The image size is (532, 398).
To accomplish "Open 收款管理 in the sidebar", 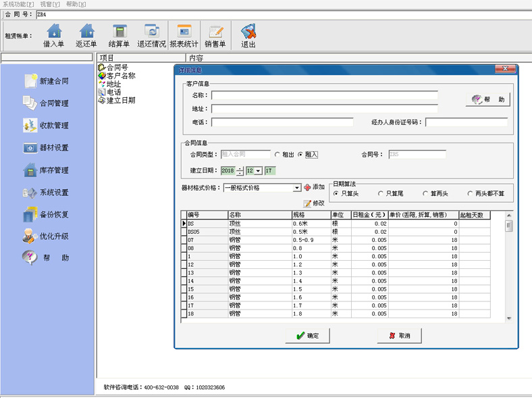I will coord(46,126).
